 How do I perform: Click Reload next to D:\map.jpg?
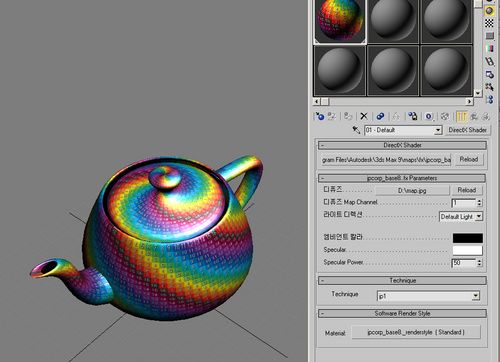point(467,190)
